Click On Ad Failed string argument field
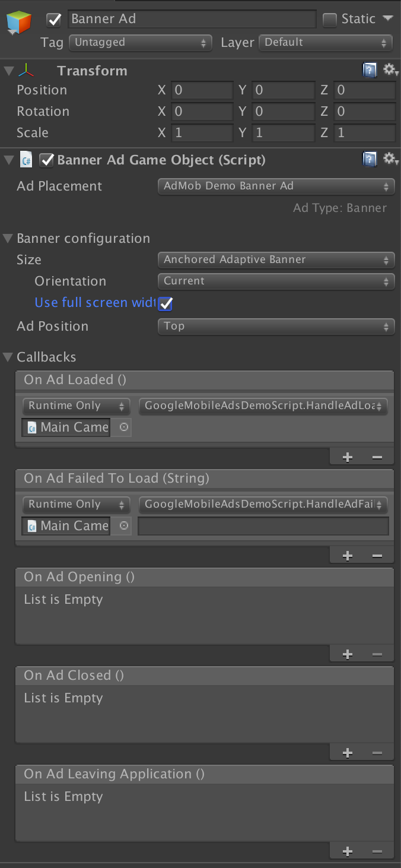This screenshot has height=868, width=401. (x=263, y=526)
